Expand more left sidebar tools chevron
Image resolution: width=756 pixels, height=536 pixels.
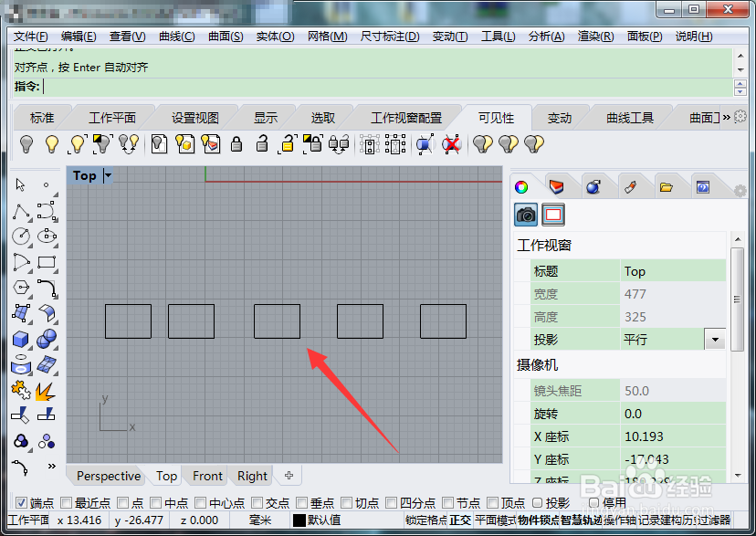coord(52,466)
